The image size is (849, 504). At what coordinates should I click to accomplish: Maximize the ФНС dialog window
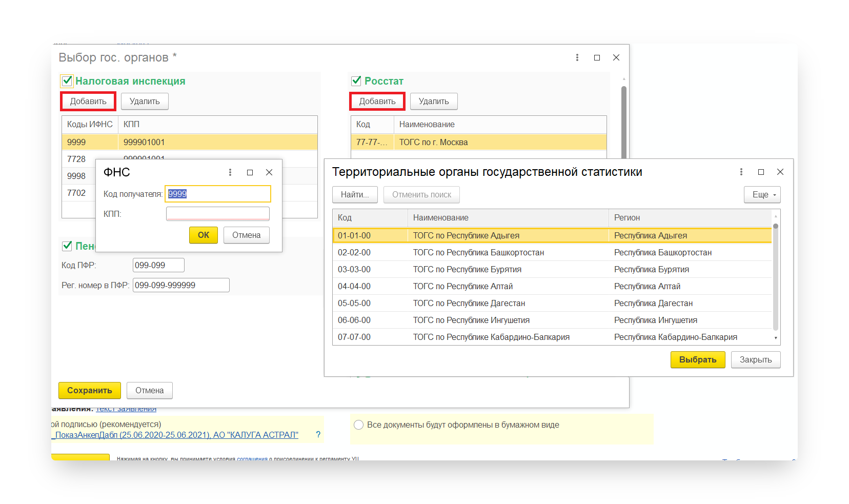pos(250,172)
